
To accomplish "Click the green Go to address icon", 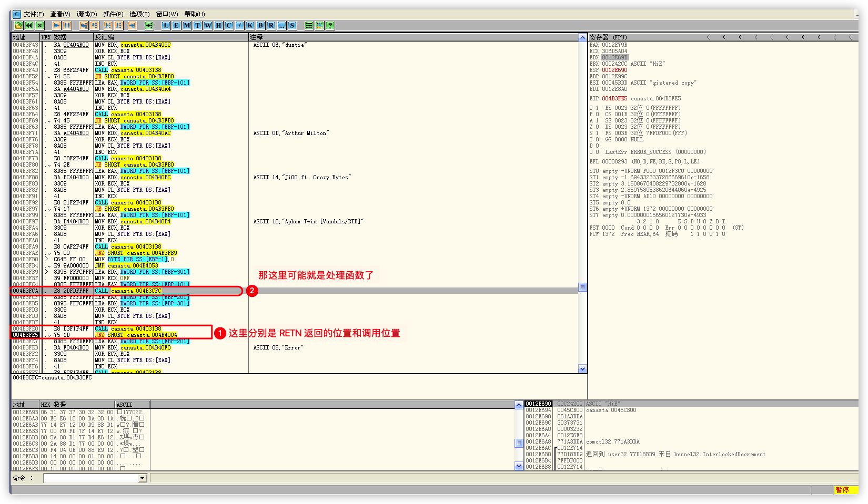I will pos(149,25).
